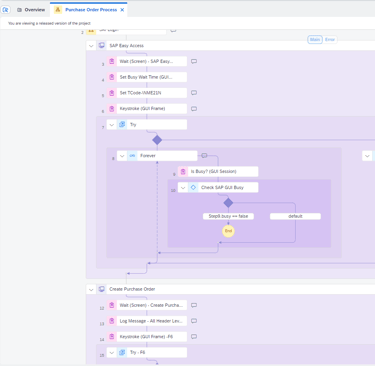Collapse the Check SAP GUI Busy condition
The image size is (375, 366).
(x=183, y=187)
